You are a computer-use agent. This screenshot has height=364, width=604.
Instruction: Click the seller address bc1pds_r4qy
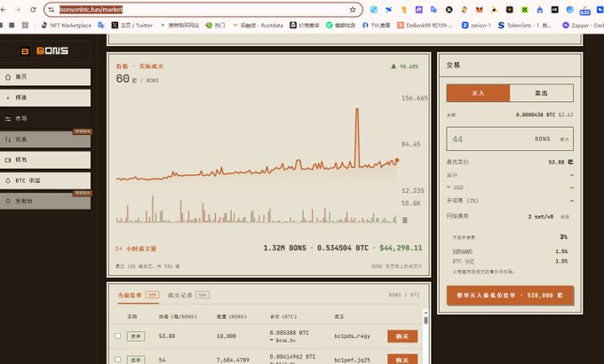coord(352,336)
